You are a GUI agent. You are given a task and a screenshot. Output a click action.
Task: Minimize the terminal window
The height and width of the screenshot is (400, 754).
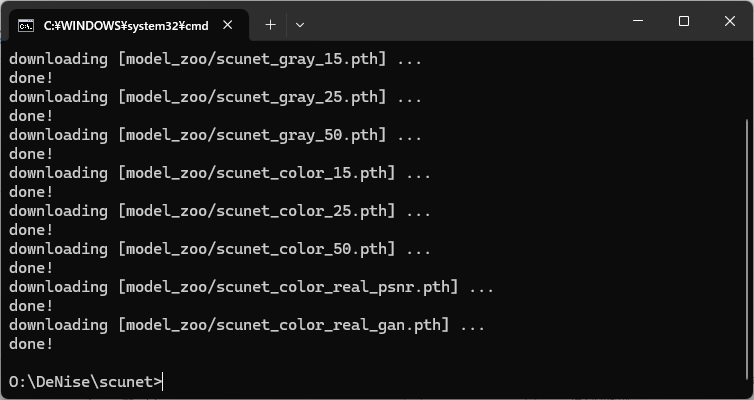click(x=638, y=21)
